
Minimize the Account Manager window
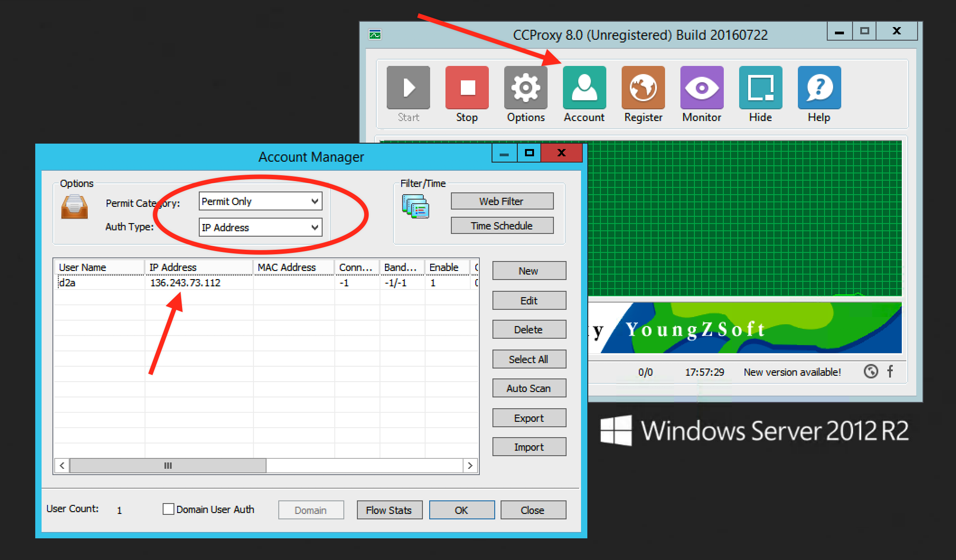[x=504, y=153]
